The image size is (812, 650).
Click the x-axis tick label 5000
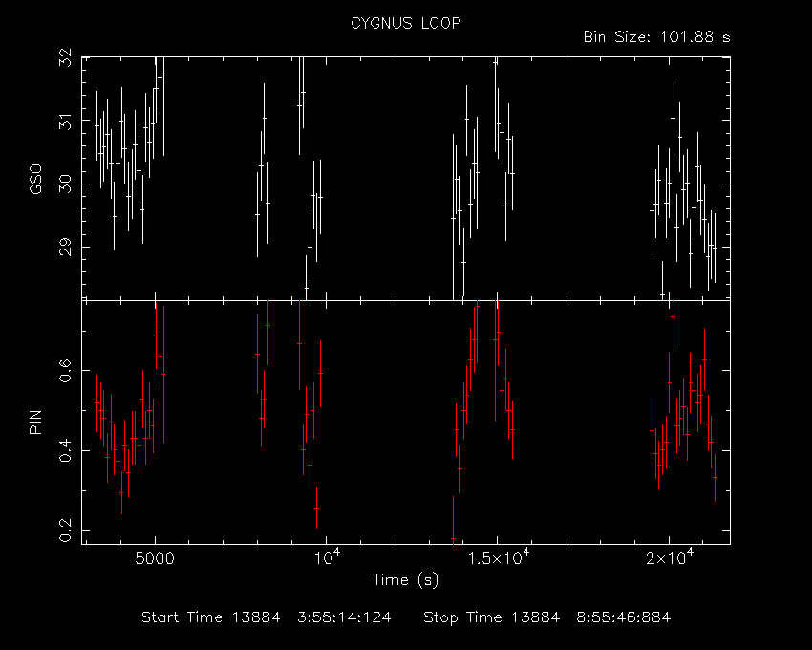coord(155,559)
